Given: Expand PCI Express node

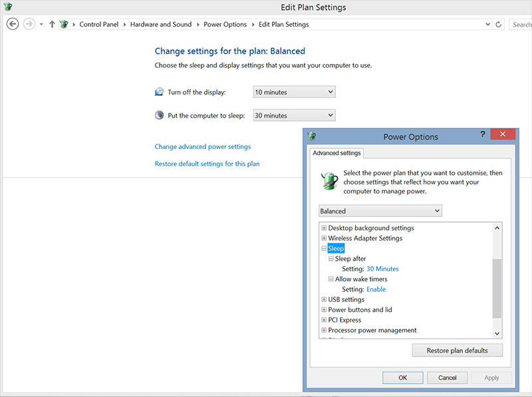Looking at the screenshot, I should point(324,320).
